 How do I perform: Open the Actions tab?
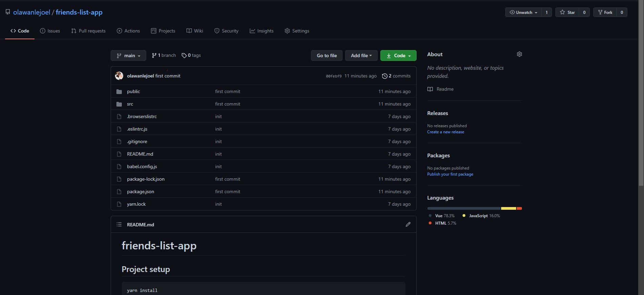point(128,31)
